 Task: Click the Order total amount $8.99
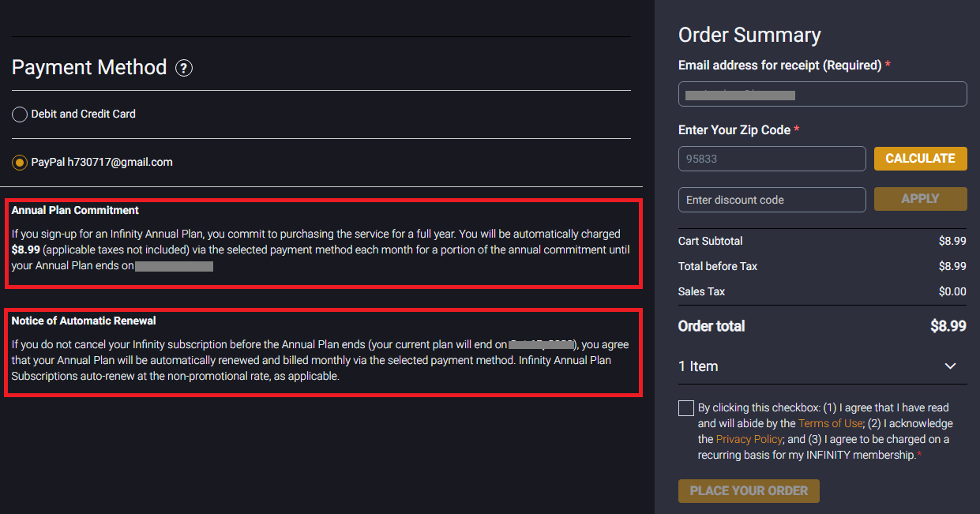(948, 326)
